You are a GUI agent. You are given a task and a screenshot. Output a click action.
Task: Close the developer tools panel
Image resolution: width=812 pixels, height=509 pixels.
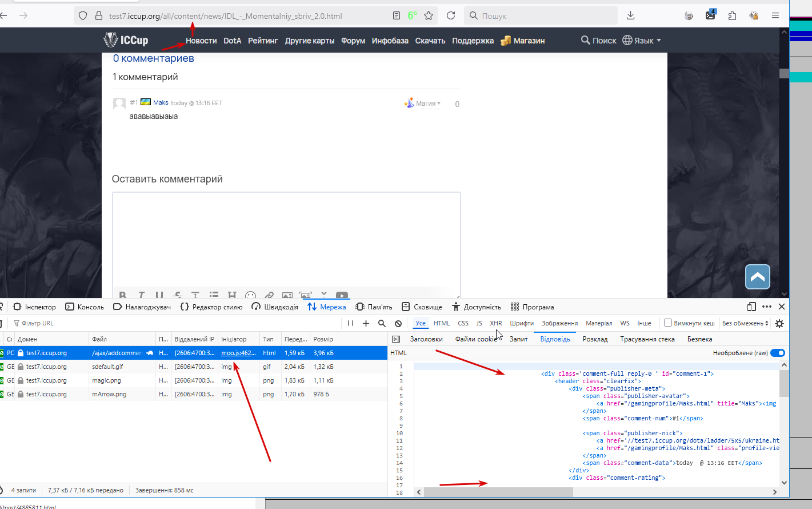[x=782, y=307]
